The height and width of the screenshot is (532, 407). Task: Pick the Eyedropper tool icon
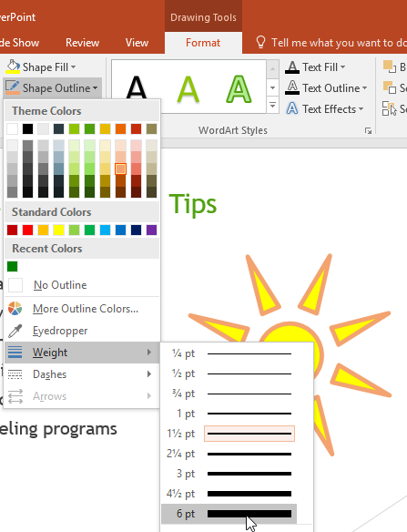(15, 331)
